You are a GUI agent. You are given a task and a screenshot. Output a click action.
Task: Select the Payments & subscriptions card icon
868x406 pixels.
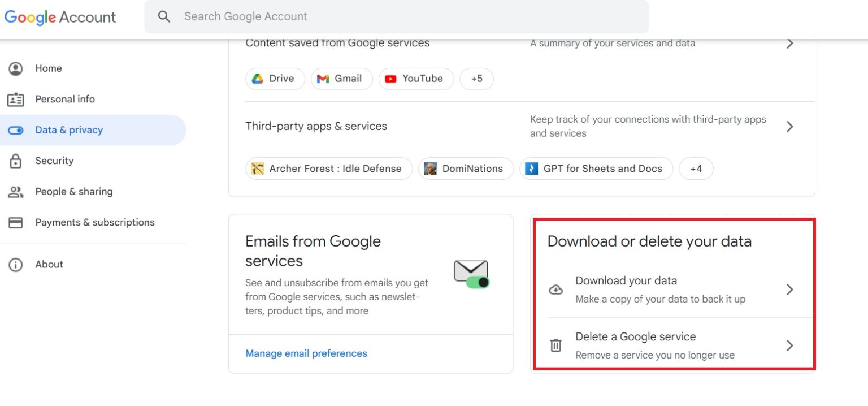click(16, 222)
